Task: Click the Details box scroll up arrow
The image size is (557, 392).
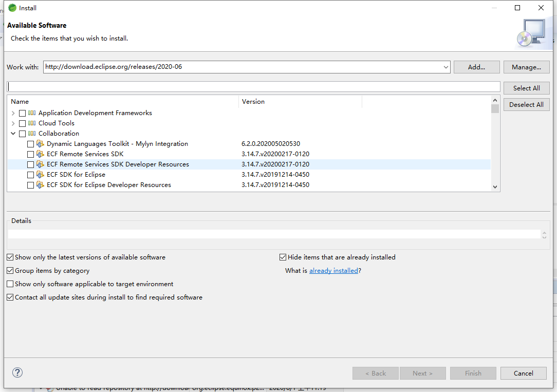Action: (x=544, y=232)
